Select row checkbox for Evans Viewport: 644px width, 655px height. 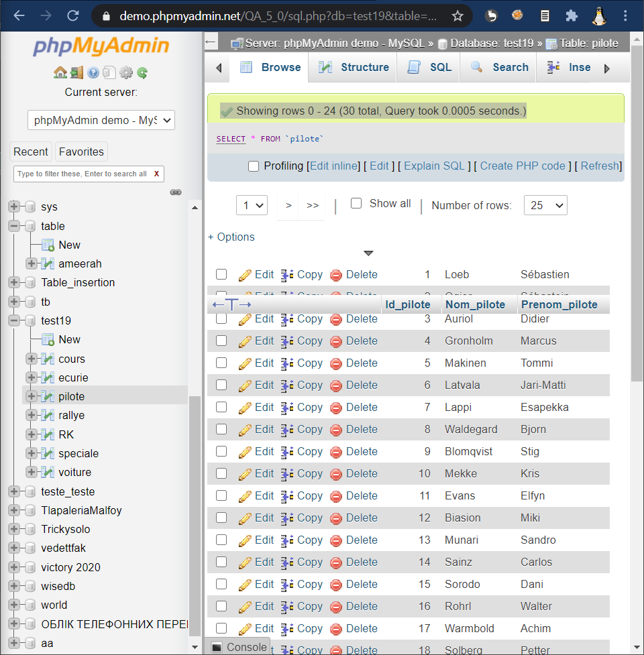click(221, 496)
